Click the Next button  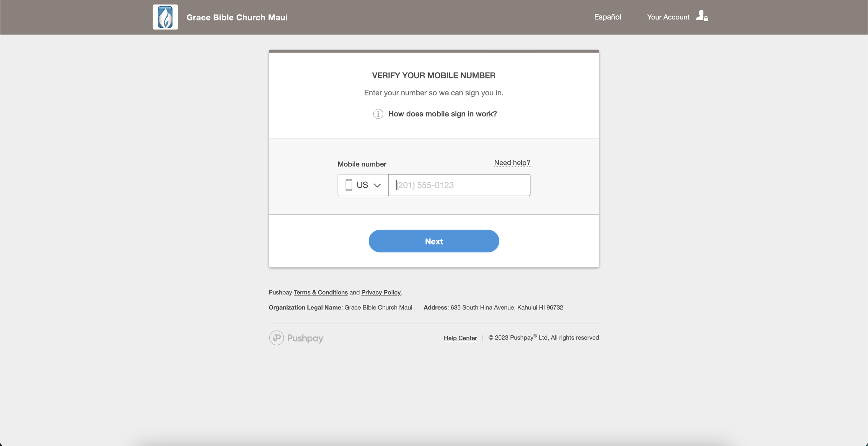pyautogui.click(x=434, y=241)
